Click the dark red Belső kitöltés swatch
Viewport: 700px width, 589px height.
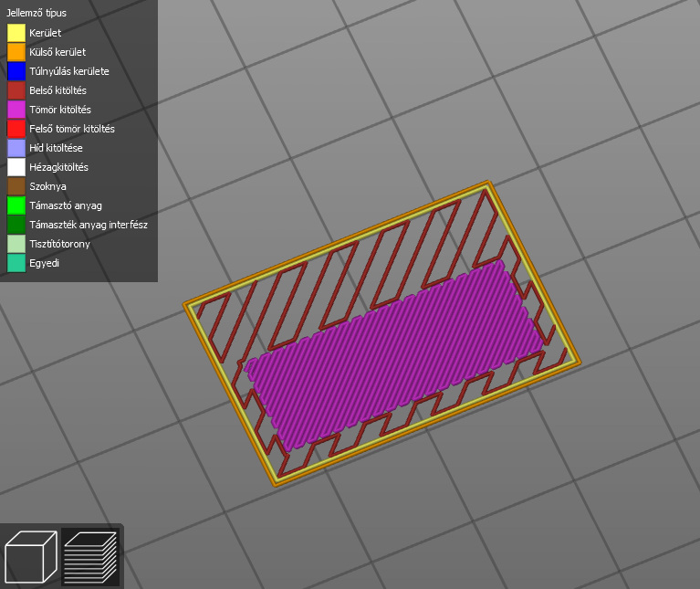pos(16,90)
